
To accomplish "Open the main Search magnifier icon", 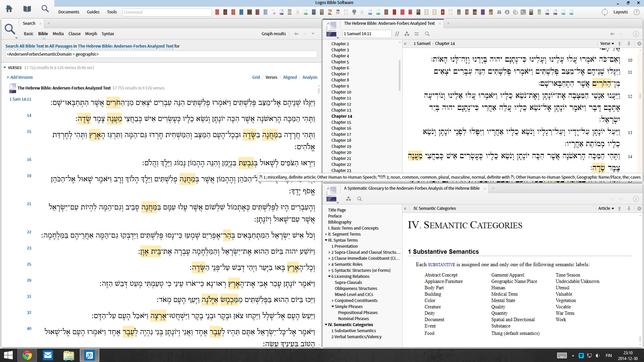I will [x=45, y=9].
